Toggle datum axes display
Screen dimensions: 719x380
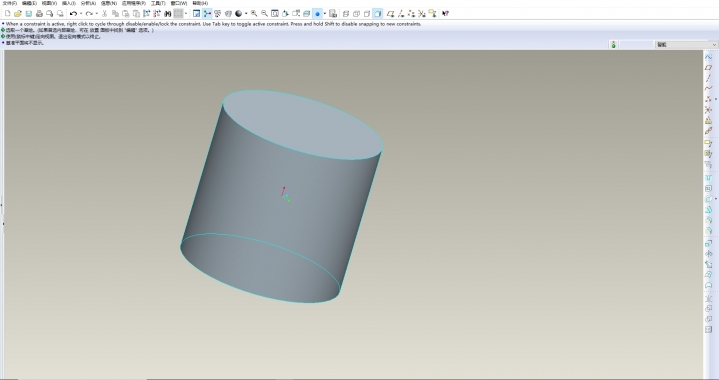tap(401, 14)
